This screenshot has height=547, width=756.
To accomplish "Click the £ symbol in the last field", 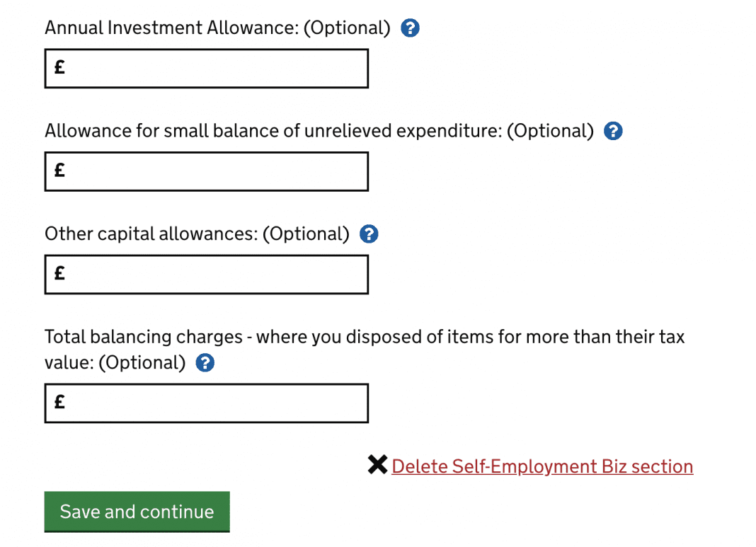I will click(59, 403).
